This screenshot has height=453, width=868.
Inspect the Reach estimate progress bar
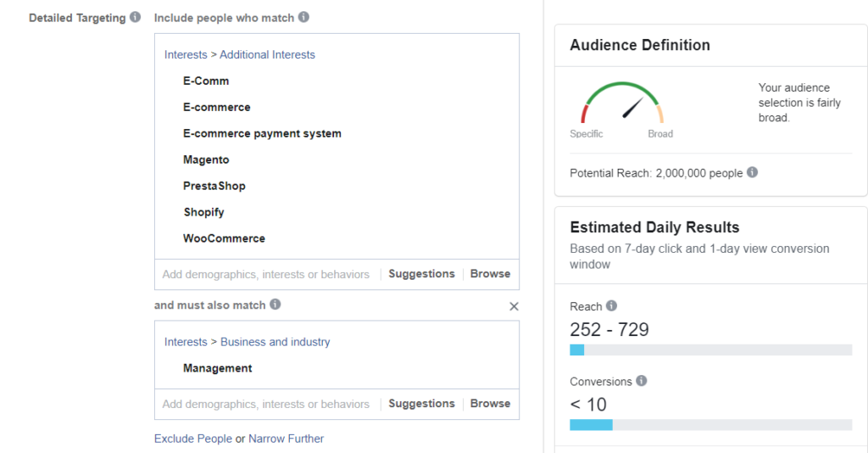click(711, 350)
